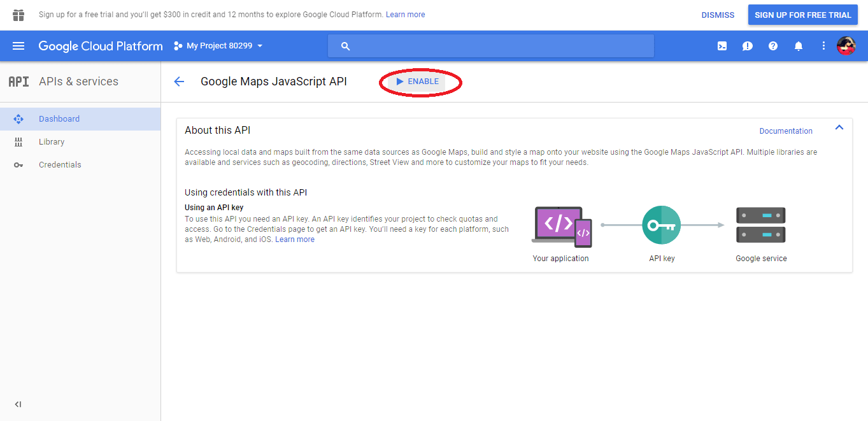Select Library in the sidebar

pos(80,142)
